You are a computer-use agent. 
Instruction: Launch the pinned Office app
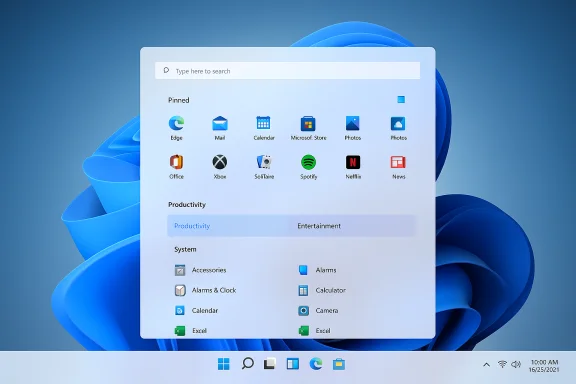tap(176, 166)
